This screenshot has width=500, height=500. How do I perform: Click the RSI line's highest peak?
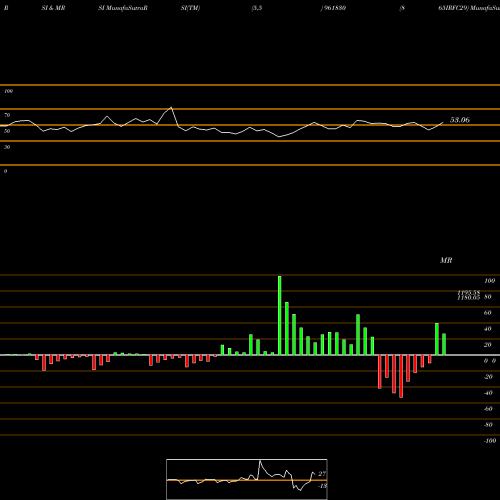tap(171, 107)
